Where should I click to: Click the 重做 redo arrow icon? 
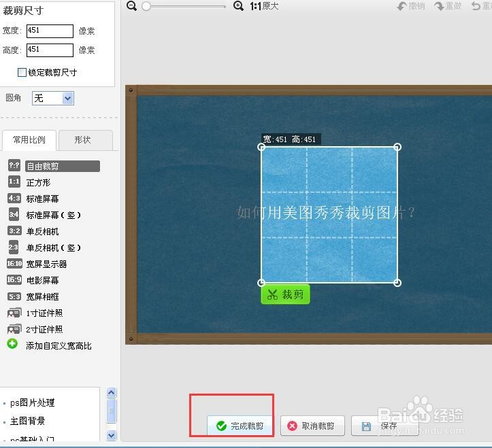coord(439,6)
